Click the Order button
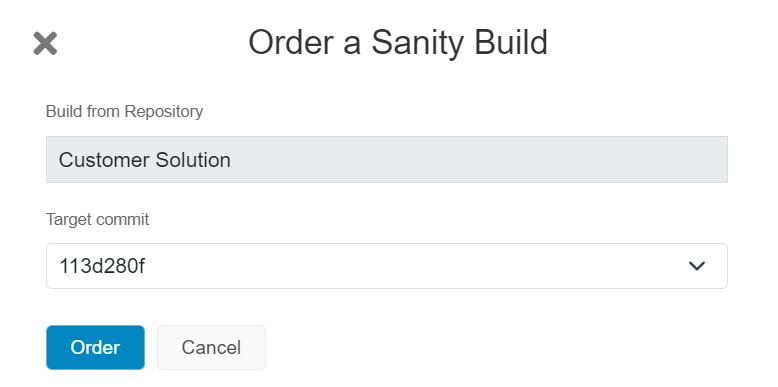 pyautogui.click(x=95, y=347)
